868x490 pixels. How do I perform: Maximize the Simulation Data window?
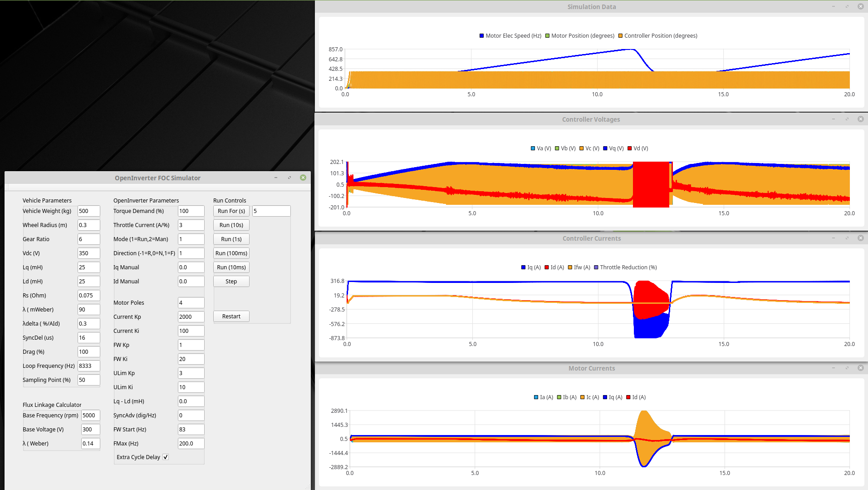click(x=847, y=6)
